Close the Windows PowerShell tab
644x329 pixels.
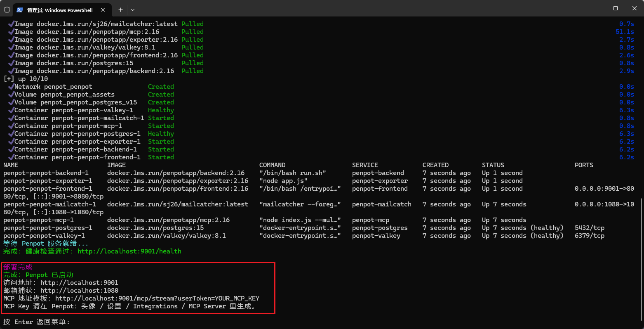coord(103,10)
